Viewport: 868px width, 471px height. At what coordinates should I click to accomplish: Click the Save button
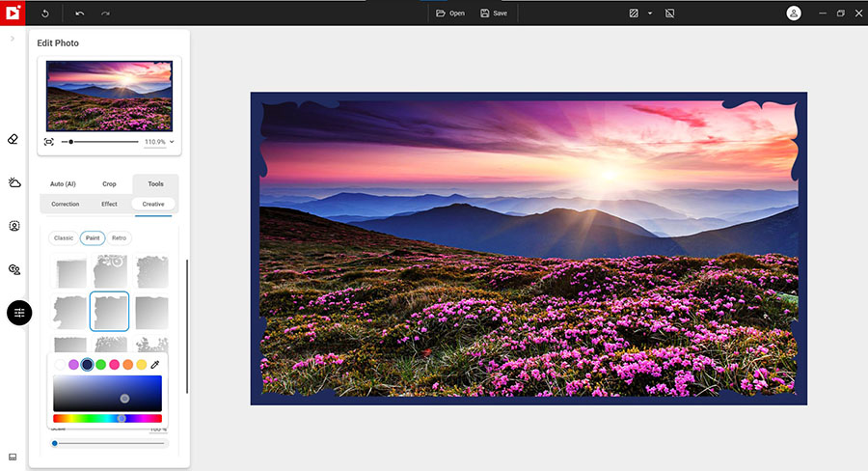[493, 14]
